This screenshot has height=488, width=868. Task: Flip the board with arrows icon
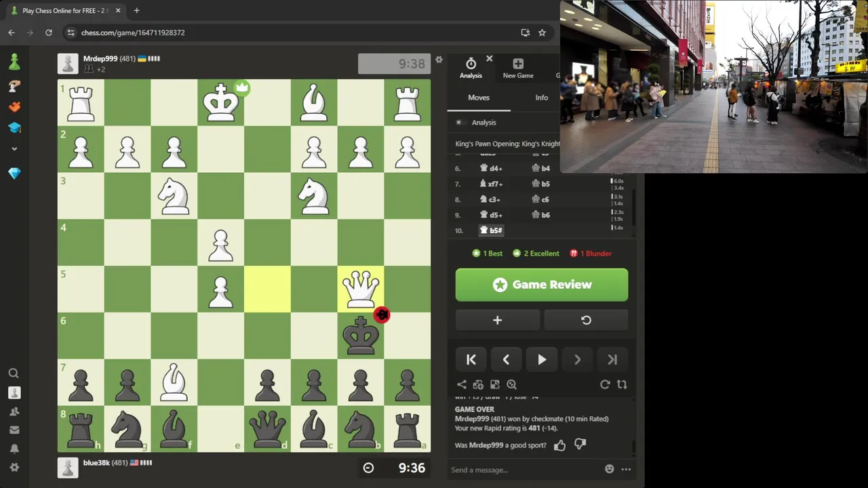click(622, 384)
